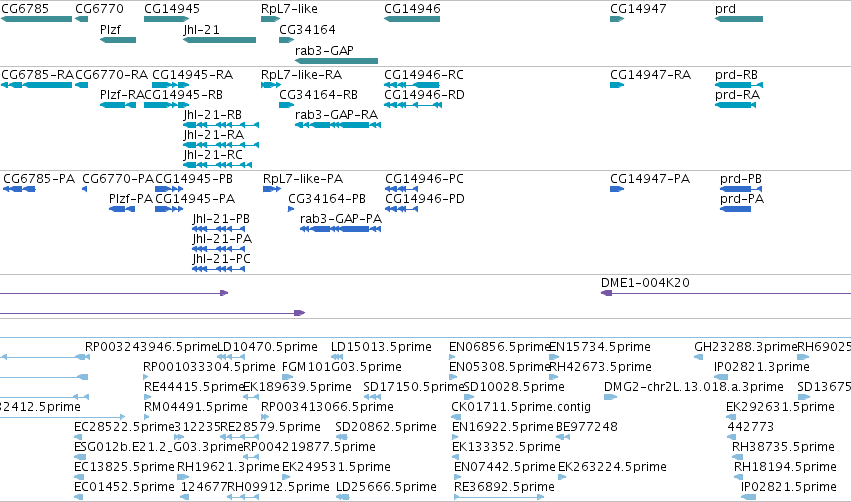851x502 pixels.
Task: Select the prd-RB transcript
Action: 739,85
